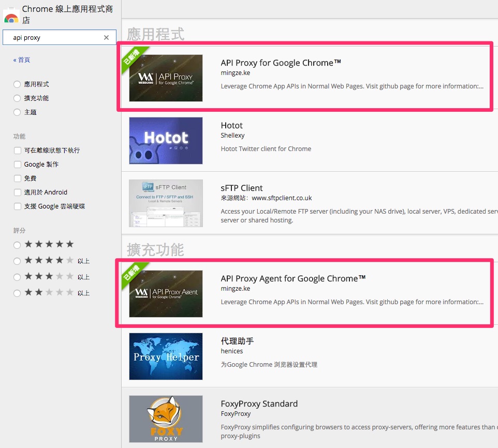Choose the three stars 以上 rating

17,277
